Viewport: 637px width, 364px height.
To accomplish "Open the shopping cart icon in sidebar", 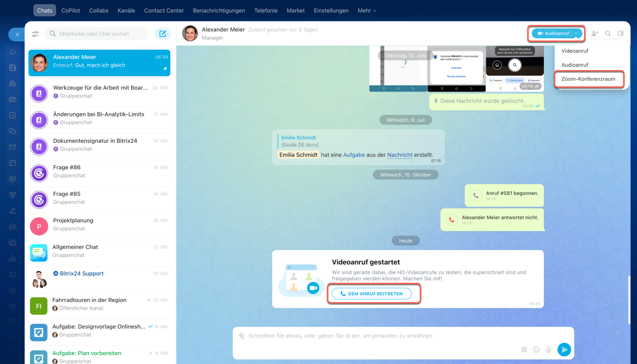I will click(12, 274).
